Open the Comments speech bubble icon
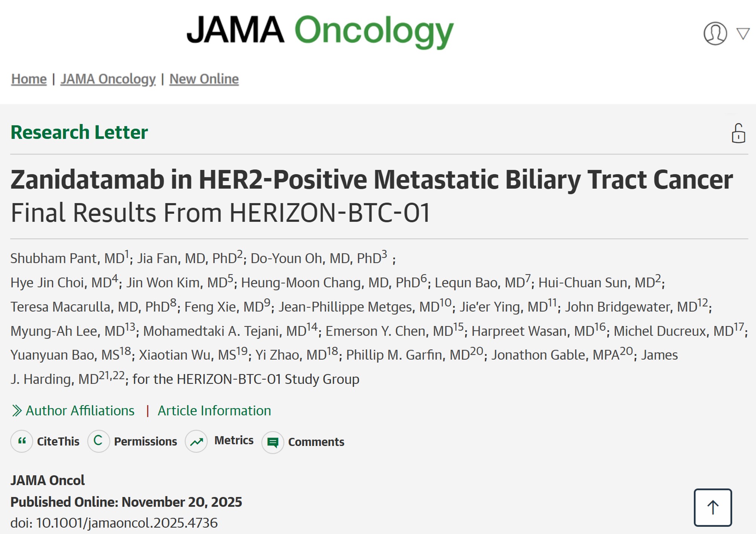 click(x=273, y=442)
